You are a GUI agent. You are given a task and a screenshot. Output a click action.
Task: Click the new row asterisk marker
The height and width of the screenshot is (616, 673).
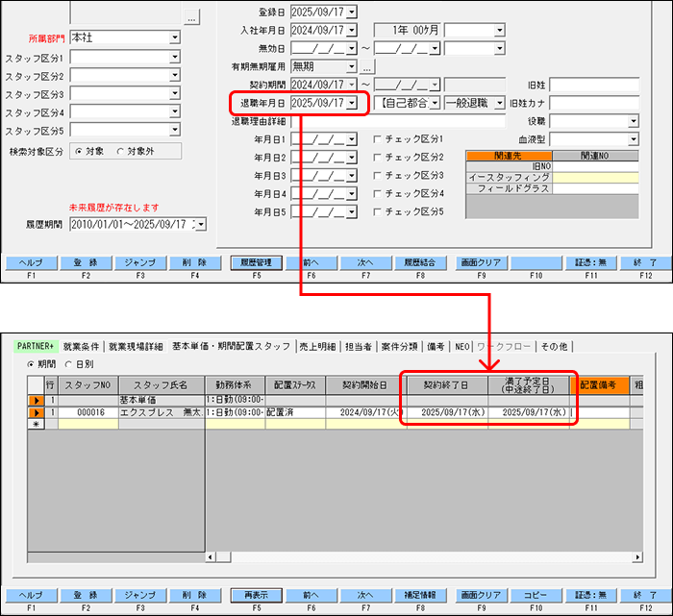(37, 424)
